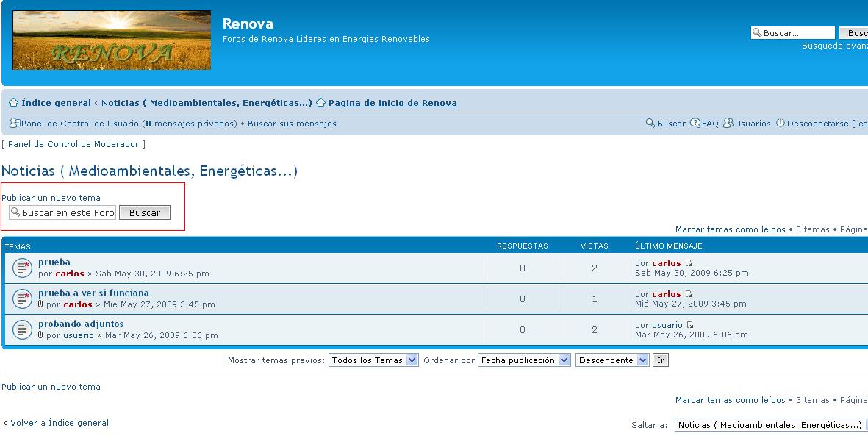Click the Renova wheat field logo
This screenshot has height=436, width=868.
point(112,40)
